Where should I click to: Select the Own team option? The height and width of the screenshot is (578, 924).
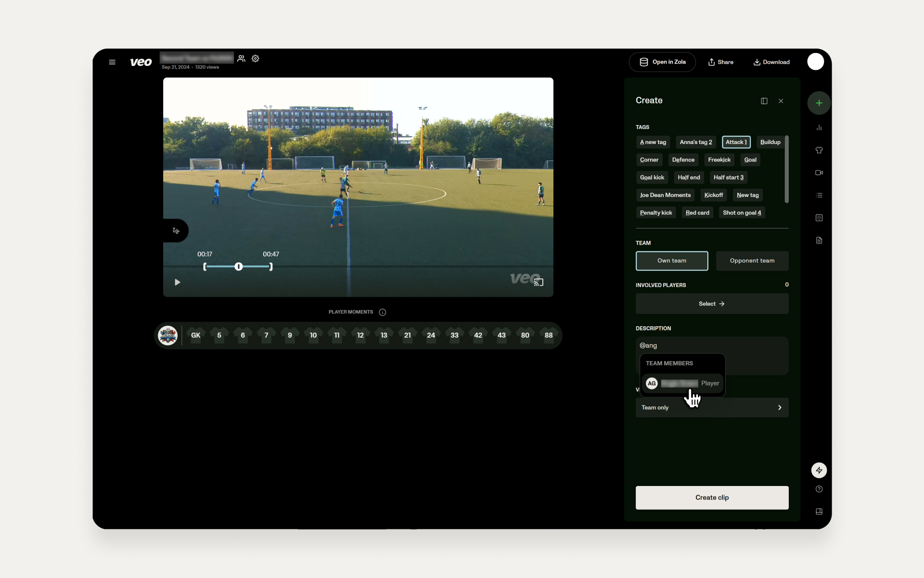[x=672, y=261]
